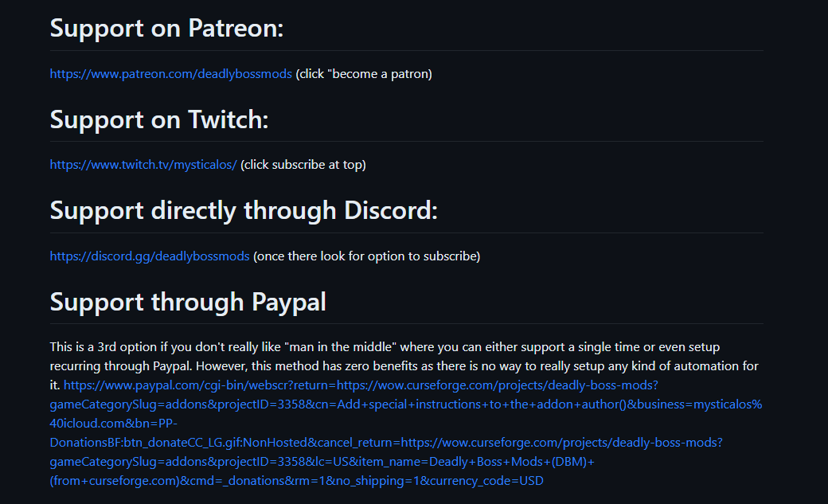Click the "Support through Paypal" heading
The width and height of the screenshot is (828, 504).
tap(188, 302)
